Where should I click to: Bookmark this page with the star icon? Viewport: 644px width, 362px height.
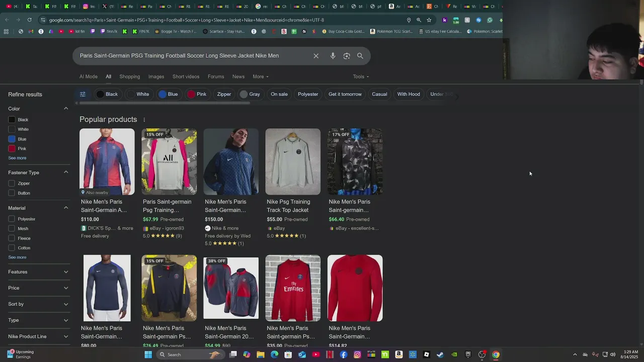[x=429, y=20]
